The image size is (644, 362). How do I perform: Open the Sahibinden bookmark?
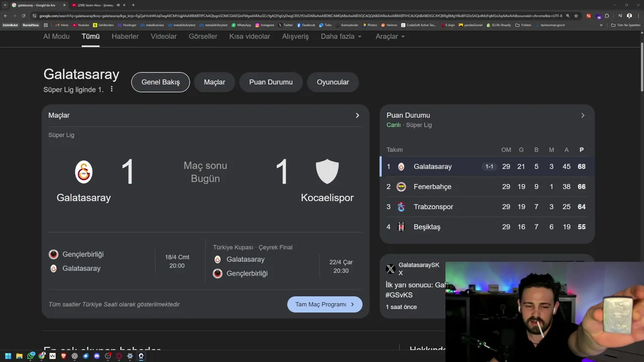103,25
